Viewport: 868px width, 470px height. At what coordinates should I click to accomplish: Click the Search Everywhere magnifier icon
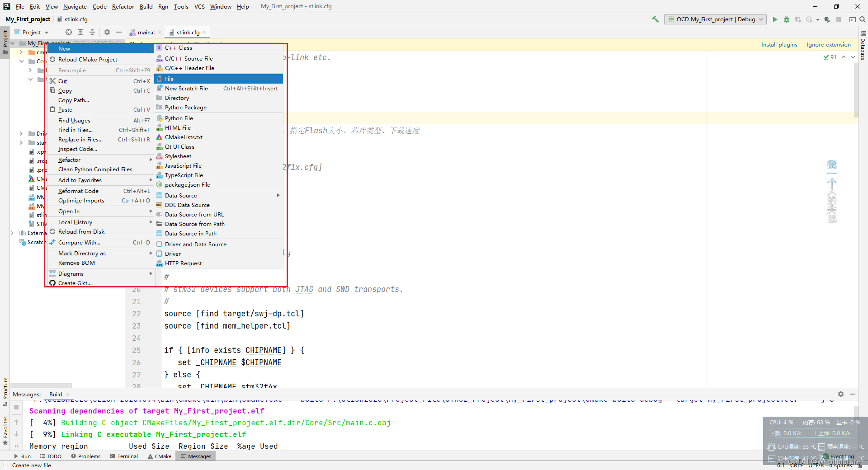(x=863, y=19)
